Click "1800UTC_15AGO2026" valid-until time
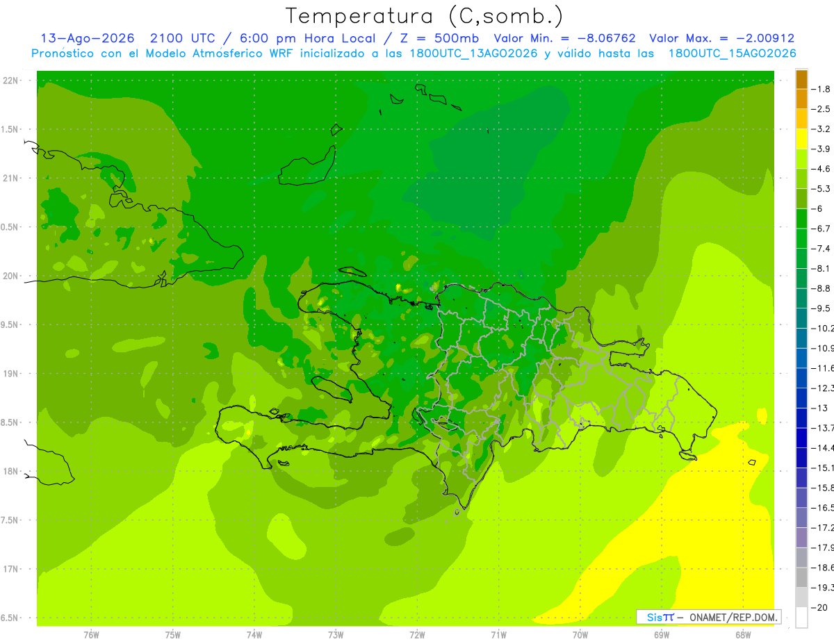Viewport: 834px width, 644px height. point(732,53)
